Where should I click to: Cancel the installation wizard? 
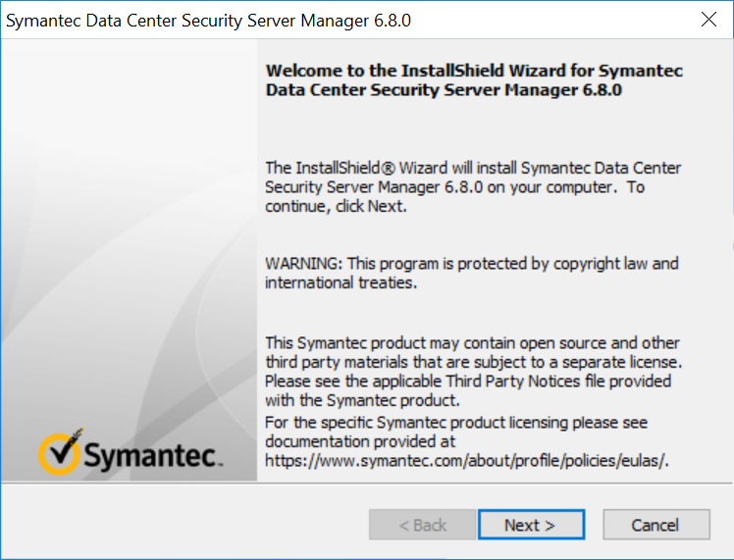(655, 525)
